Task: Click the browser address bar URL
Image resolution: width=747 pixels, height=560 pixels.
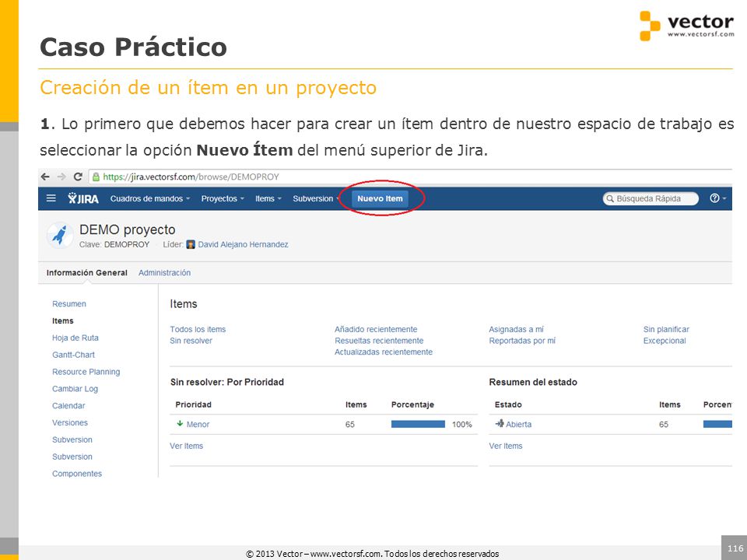Action: tap(191, 177)
